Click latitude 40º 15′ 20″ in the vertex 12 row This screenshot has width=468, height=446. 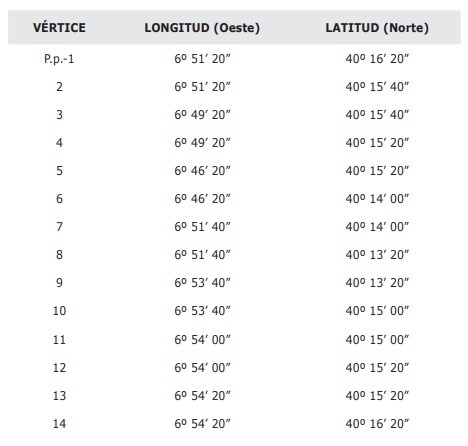pos(377,368)
